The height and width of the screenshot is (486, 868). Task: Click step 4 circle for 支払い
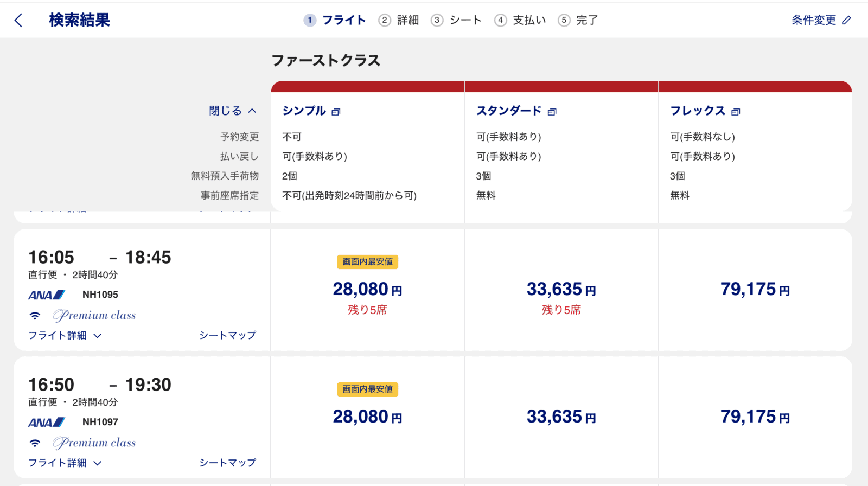coord(500,21)
